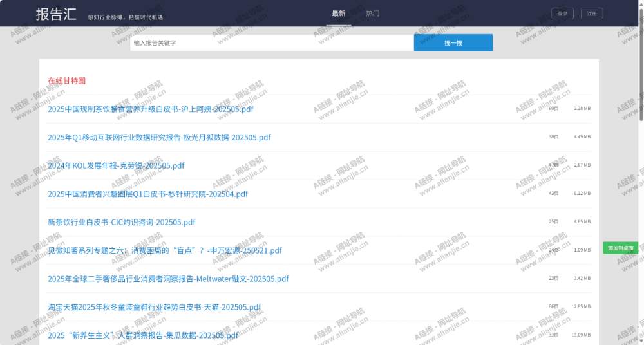Click the 1.09 MB file size text
Image resolution: width=644 pixels, height=345 pixels.
click(x=582, y=250)
